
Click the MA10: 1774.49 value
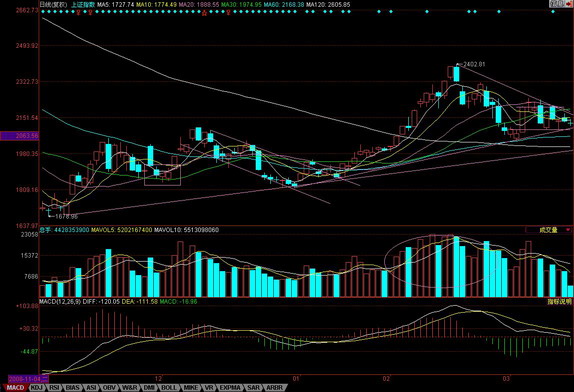(156, 5)
